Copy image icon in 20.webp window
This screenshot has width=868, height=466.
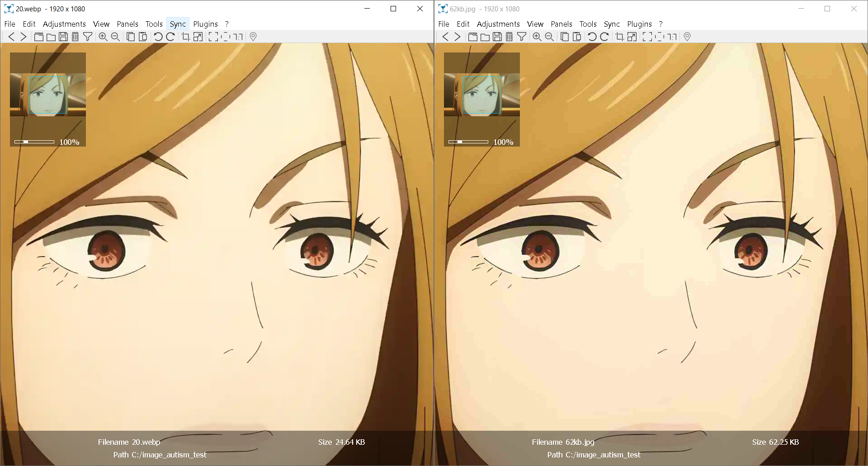click(131, 37)
